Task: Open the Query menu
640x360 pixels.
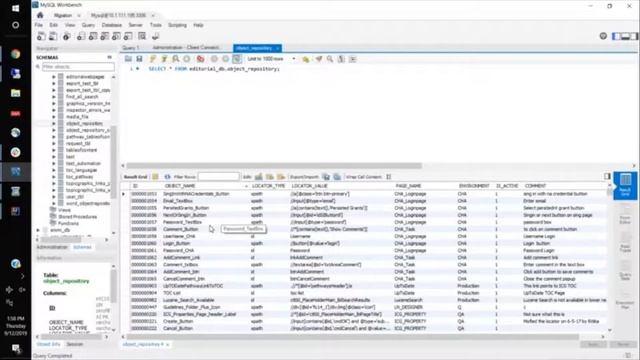Action: click(88, 25)
